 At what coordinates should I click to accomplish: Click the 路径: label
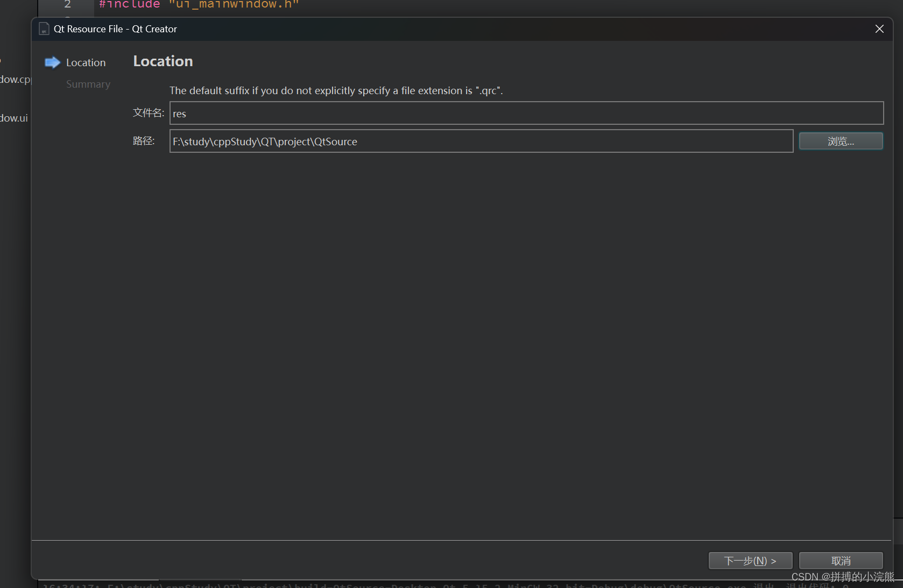tap(144, 140)
